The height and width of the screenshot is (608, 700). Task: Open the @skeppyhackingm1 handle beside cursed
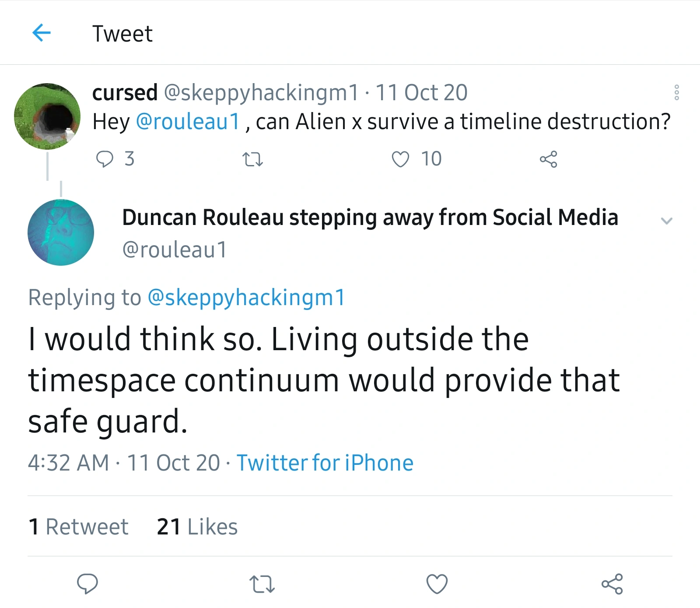[x=261, y=93]
